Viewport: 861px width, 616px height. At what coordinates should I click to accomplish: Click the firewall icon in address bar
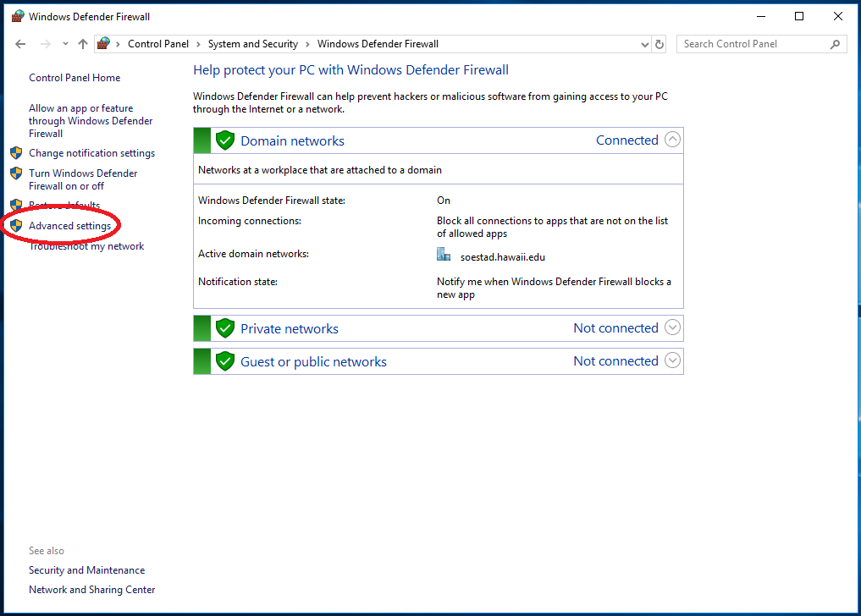click(x=103, y=43)
